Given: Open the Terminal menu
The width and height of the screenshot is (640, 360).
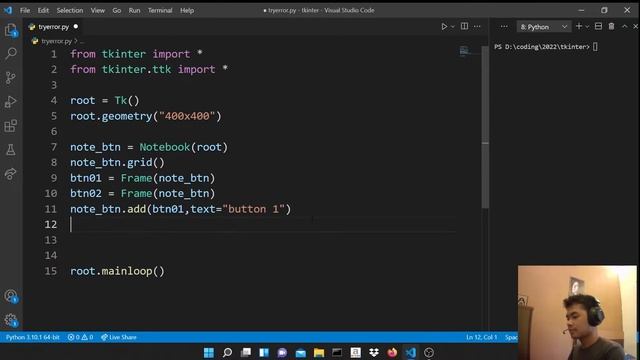Looking at the screenshot, I should 160,10.
